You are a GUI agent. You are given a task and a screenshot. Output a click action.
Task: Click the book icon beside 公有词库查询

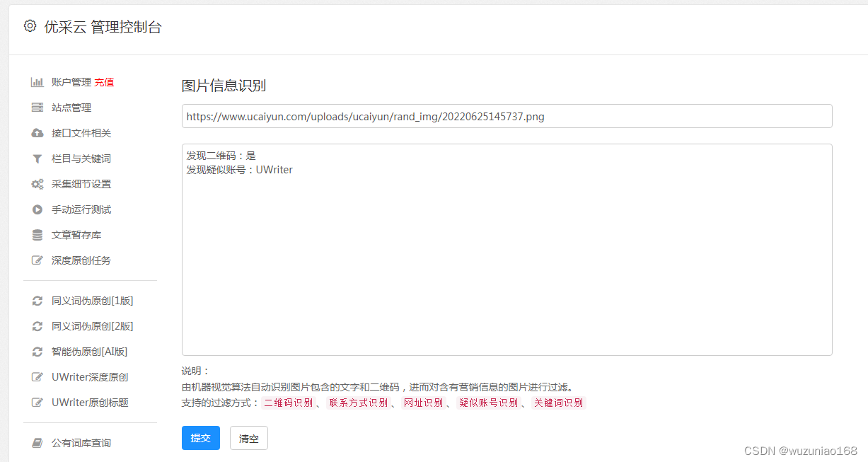coord(37,442)
